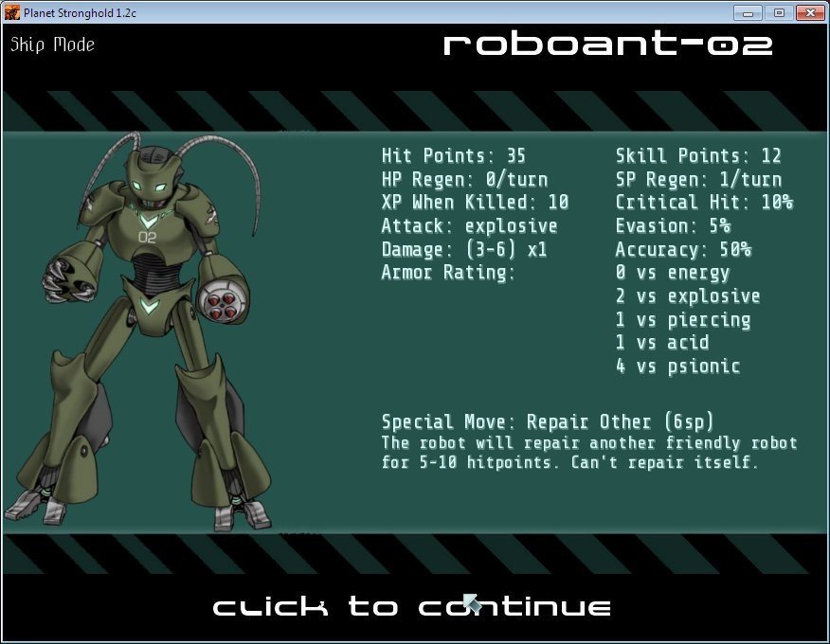This screenshot has width=830, height=644.
Task: Click the '1 vs piercing' armor value
Action: [x=683, y=320]
